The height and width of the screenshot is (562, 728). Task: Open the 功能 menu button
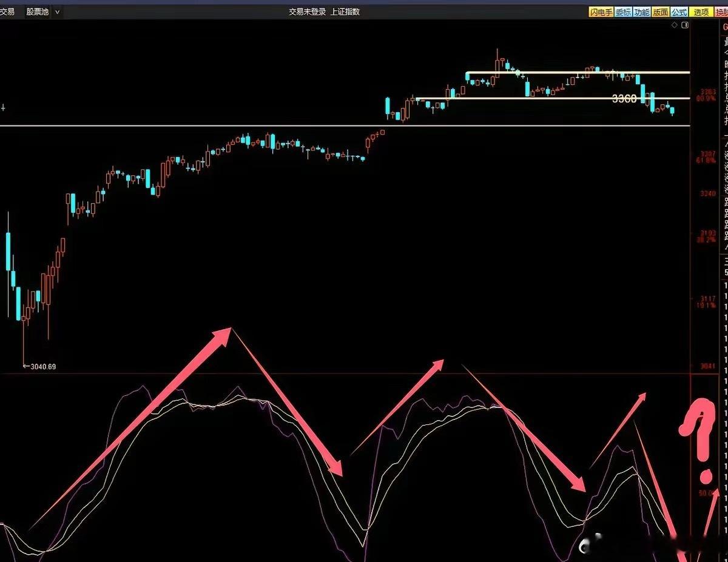coord(642,12)
